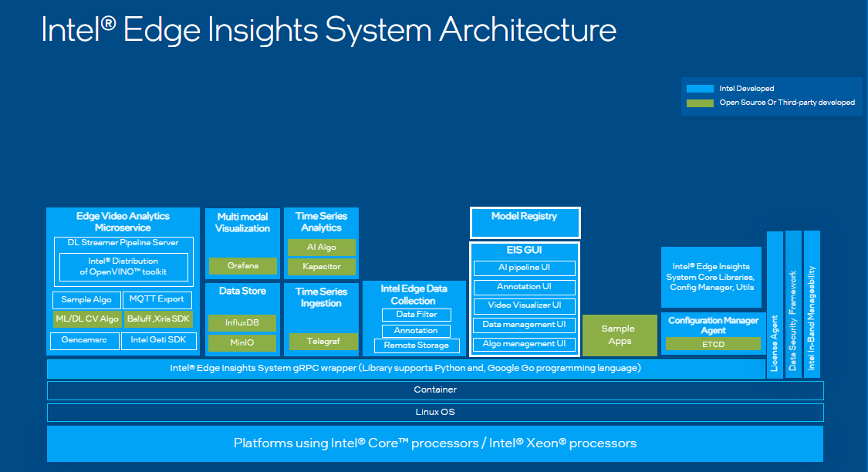868x472 pixels.
Task: Select the Gencamsrc block
Action: pyautogui.click(x=84, y=340)
